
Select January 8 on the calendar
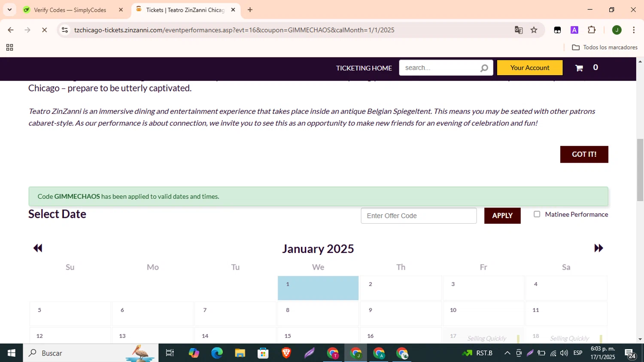click(x=318, y=314)
